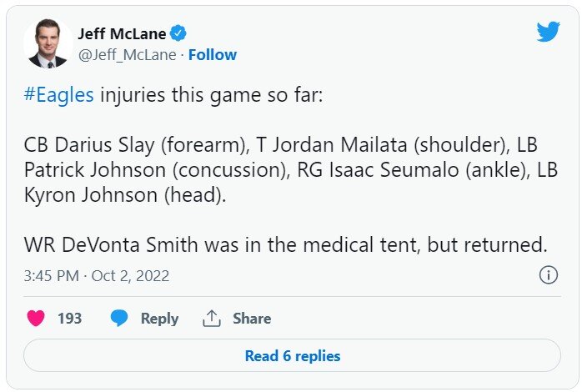Click the reply speech bubble icon
Viewport: 582px width, 392px height.
[120, 319]
